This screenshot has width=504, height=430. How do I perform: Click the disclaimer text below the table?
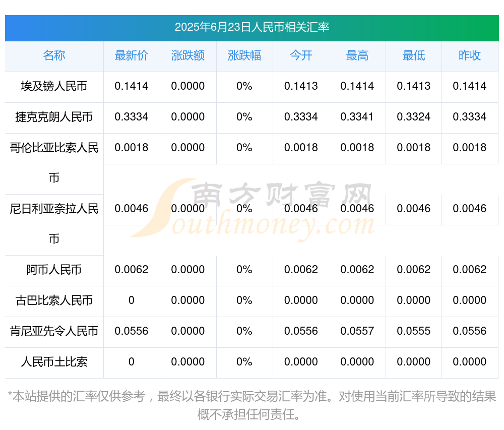click(x=251, y=406)
